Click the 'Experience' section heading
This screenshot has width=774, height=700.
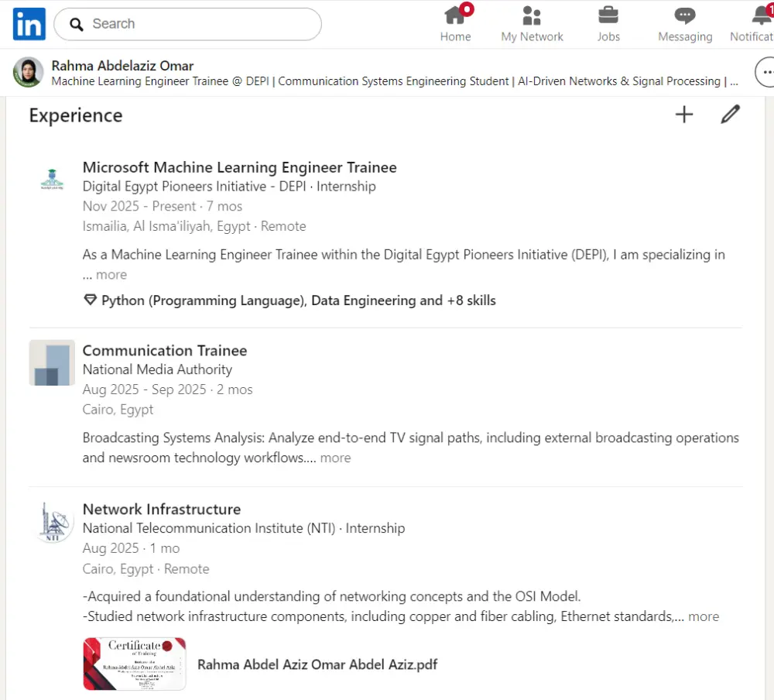(x=76, y=115)
